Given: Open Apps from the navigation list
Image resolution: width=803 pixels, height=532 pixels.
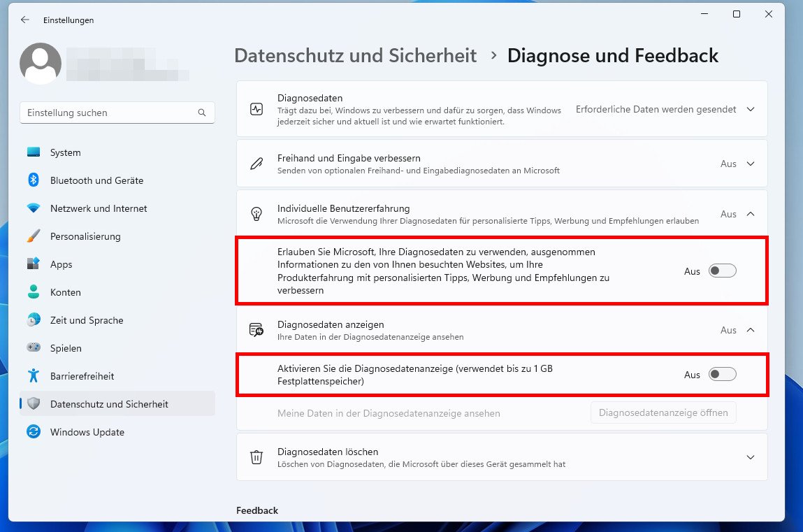Looking at the screenshot, I should pyautogui.click(x=33, y=264).
